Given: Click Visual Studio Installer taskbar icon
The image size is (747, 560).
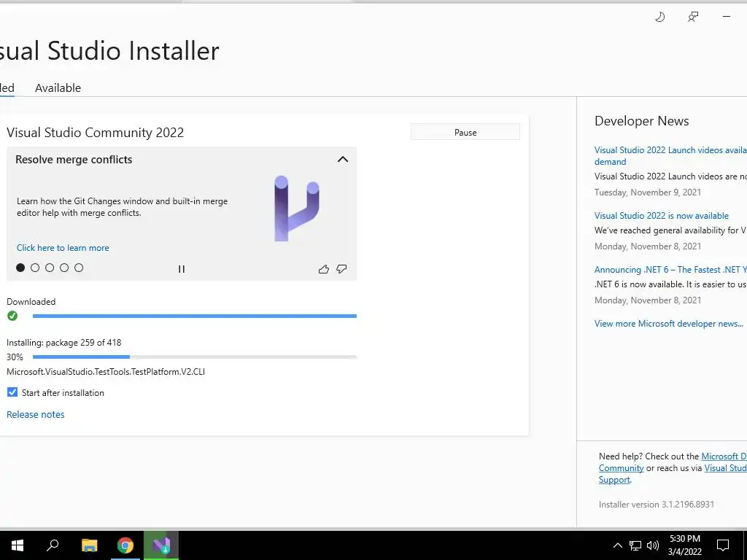Looking at the screenshot, I should [x=161, y=545].
